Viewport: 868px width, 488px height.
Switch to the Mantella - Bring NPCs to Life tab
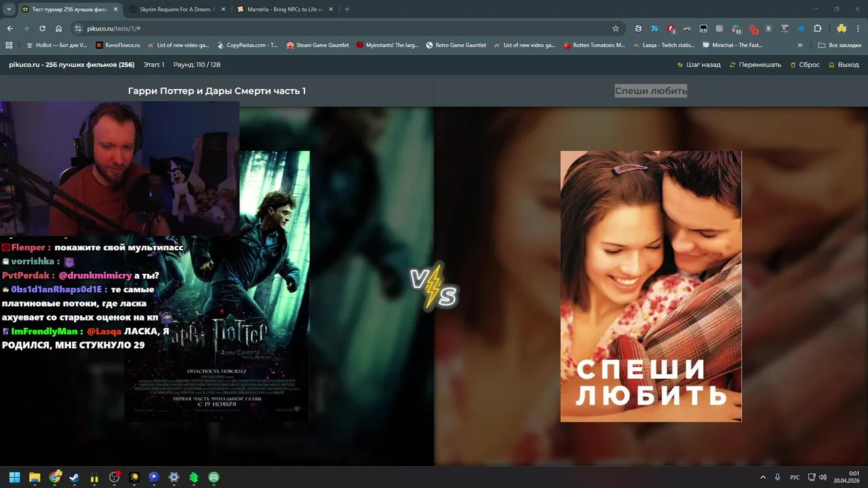coord(286,9)
